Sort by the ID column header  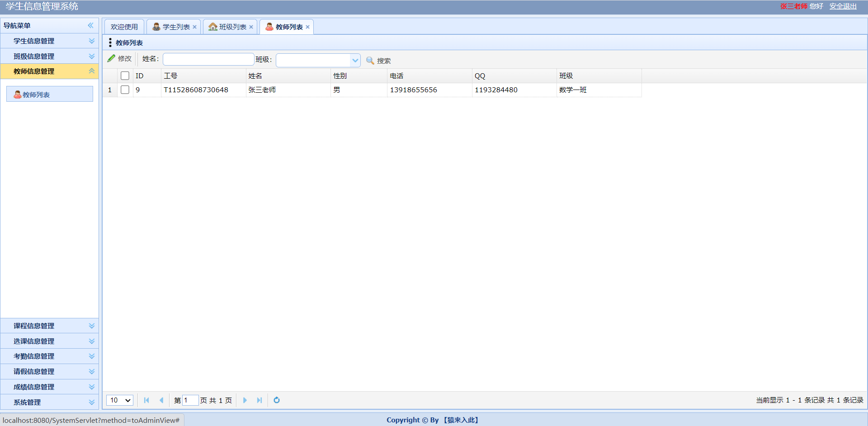[147, 76]
